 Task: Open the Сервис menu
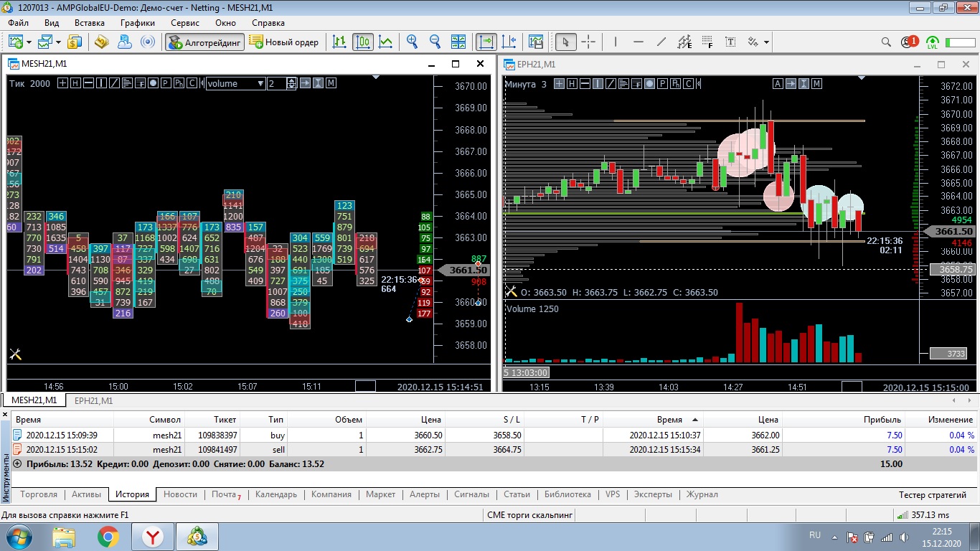coord(185,22)
